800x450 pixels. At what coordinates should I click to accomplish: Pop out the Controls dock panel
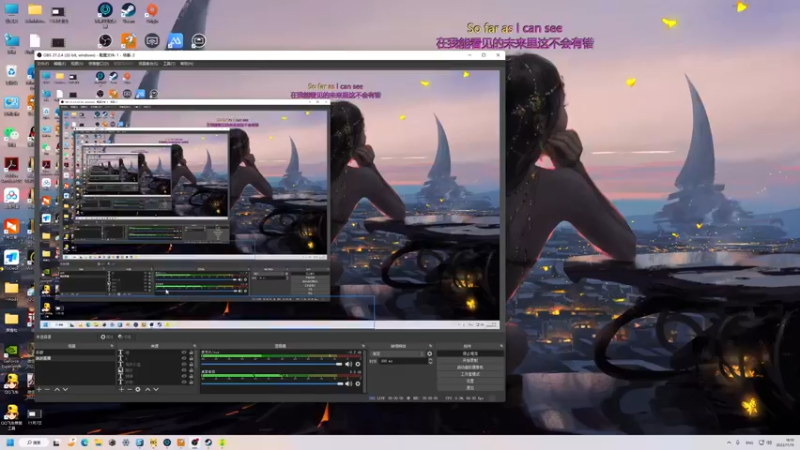pos(501,346)
